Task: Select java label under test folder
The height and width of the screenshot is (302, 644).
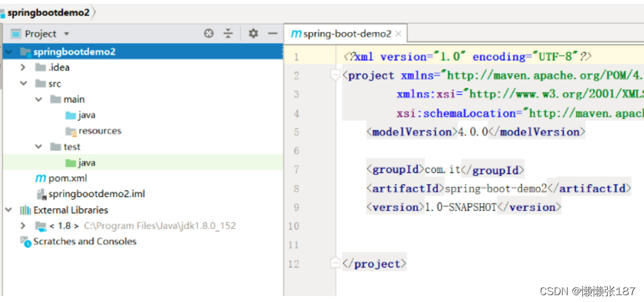Action: (87, 163)
